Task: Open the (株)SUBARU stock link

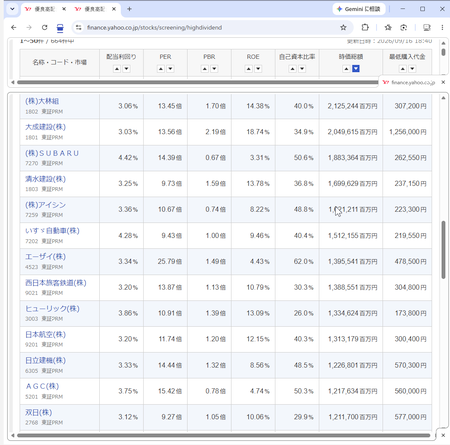Action: (x=52, y=153)
